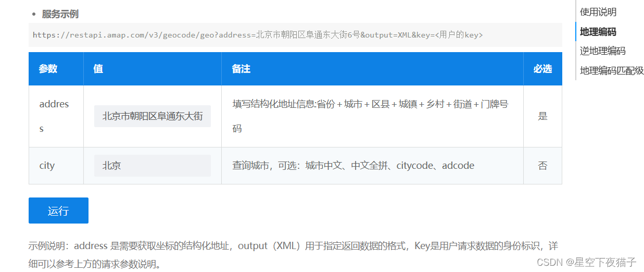Open the 使用说明 sidebar link
The image size is (644, 272).
(x=598, y=12)
